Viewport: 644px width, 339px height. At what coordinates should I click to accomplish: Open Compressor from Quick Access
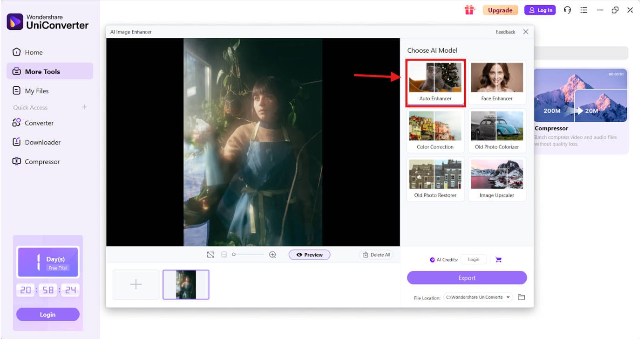(x=50, y=162)
